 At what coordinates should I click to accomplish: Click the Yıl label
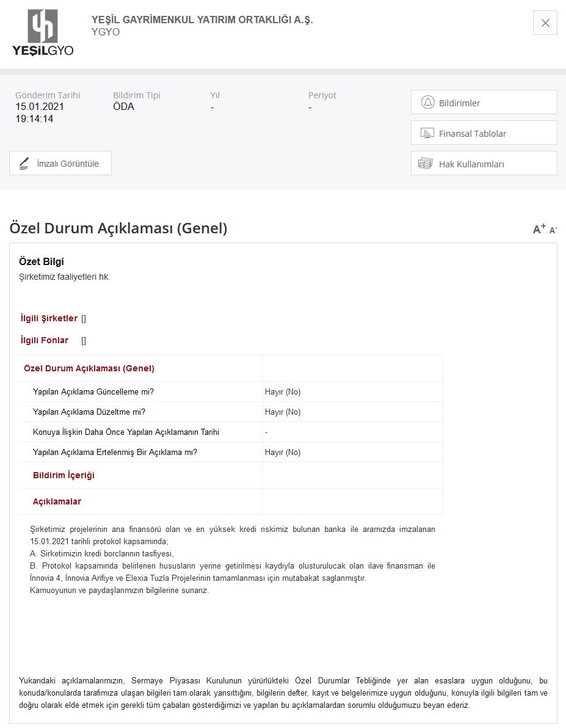[x=215, y=95]
